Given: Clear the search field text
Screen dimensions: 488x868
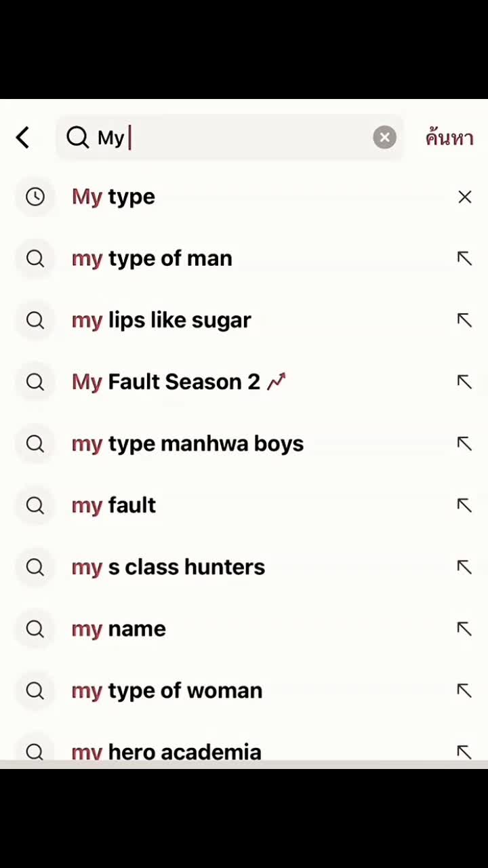Looking at the screenshot, I should pos(384,138).
